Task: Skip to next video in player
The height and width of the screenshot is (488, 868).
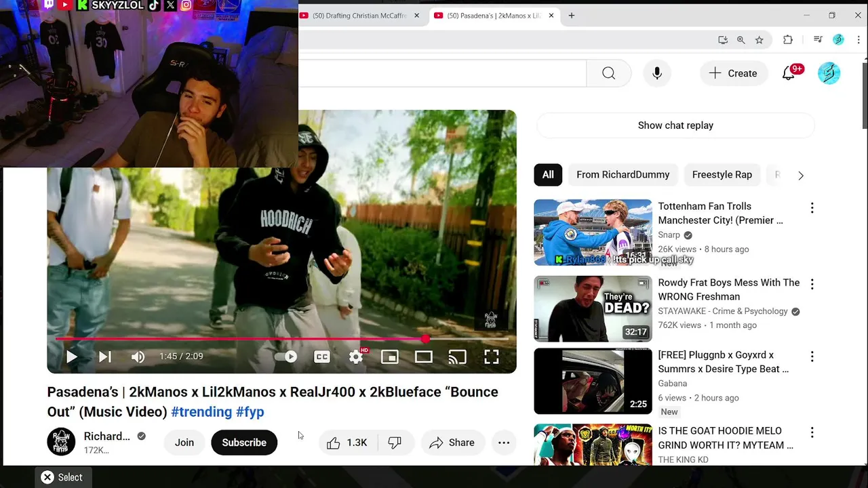Action: coord(104,357)
